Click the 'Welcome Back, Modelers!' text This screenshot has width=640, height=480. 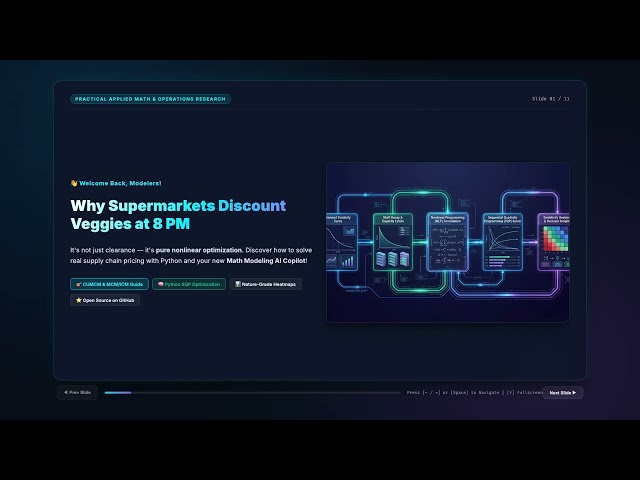[x=120, y=183]
